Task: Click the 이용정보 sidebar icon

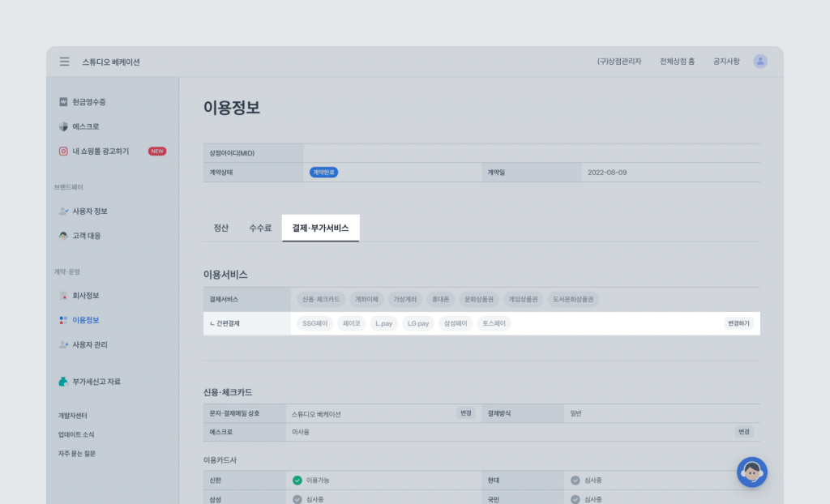Action: 63,320
